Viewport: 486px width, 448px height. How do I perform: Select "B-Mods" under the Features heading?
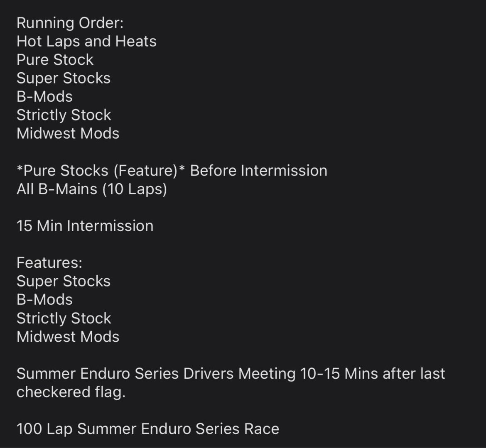44,299
